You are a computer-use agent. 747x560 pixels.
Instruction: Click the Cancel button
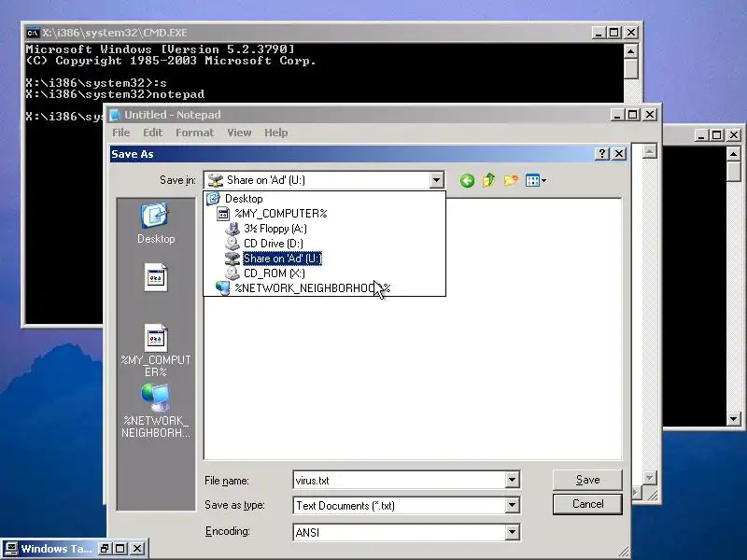click(587, 504)
